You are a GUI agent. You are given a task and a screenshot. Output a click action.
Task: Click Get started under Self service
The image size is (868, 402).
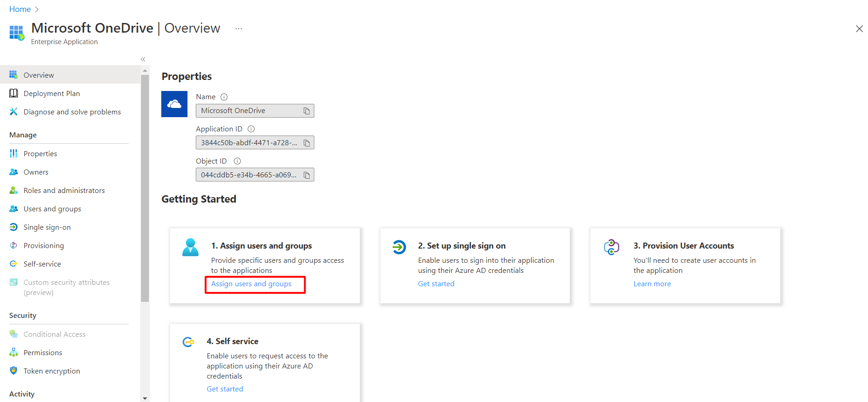point(225,389)
